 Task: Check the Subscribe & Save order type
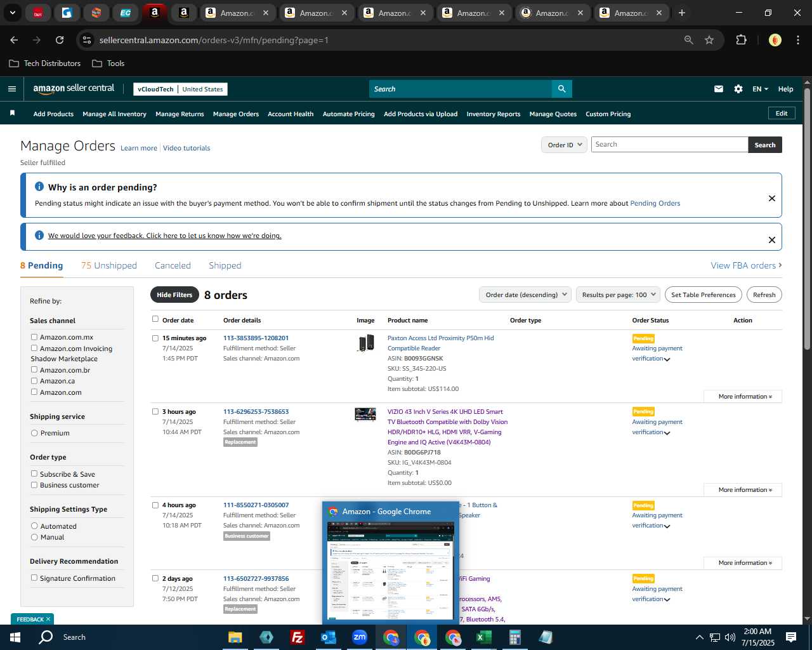pos(34,474)
